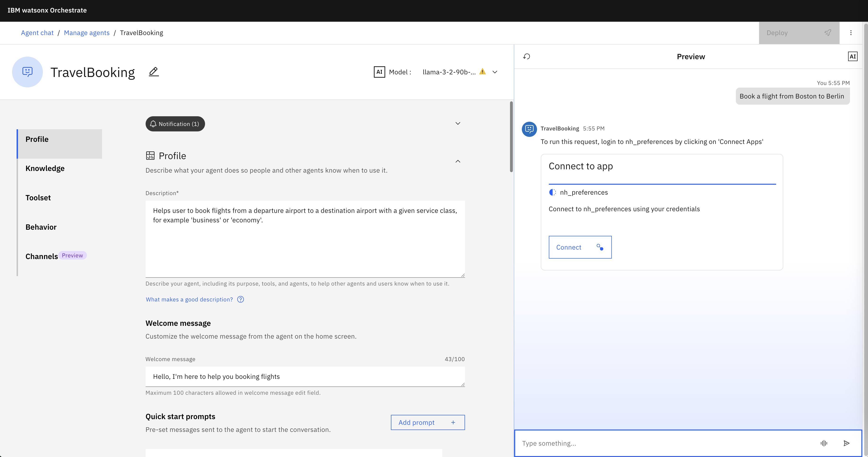Expand the Notification section chevron
Viewport: 868px width, 457px height.
[458, 123]
